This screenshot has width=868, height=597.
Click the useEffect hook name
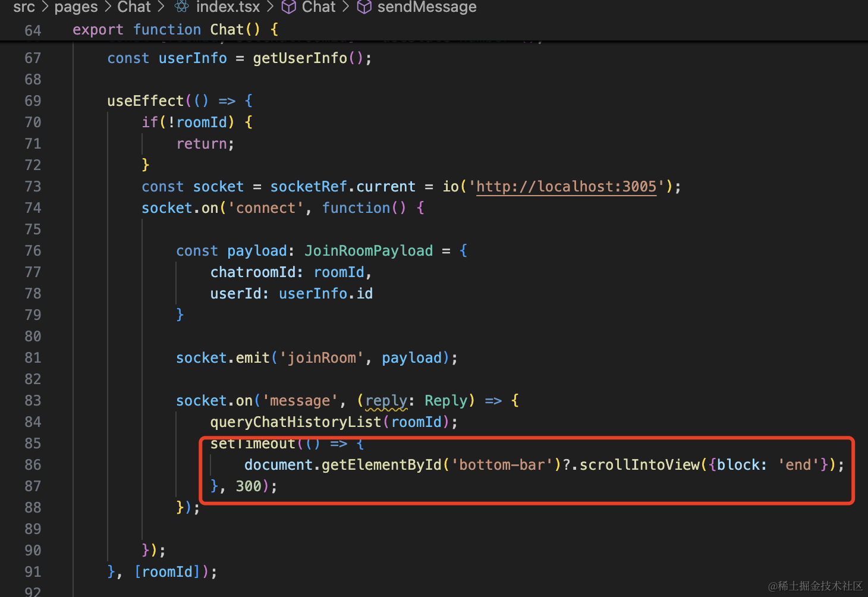[145, 101]
